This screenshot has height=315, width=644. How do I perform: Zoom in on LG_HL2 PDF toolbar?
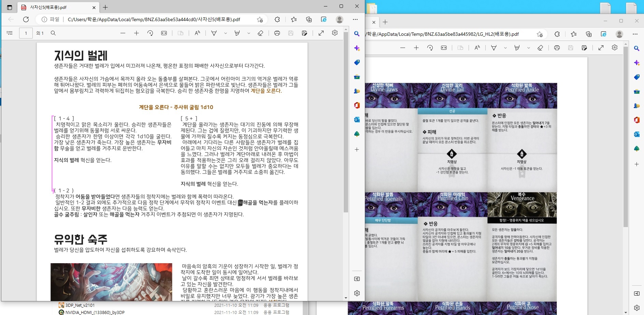click(416, 48)
